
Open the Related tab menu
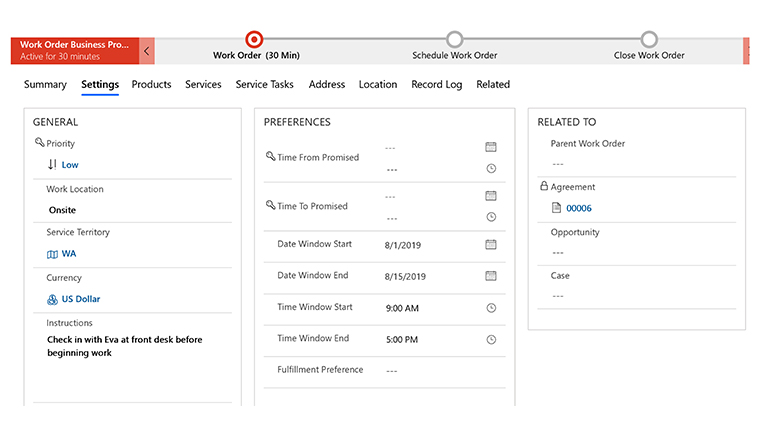point(492,85)
